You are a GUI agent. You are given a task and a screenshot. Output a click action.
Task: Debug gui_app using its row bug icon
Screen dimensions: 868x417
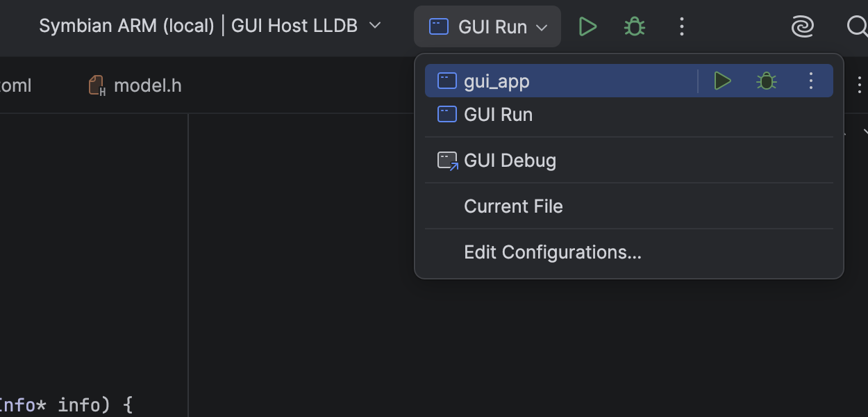tap(767, 81)
